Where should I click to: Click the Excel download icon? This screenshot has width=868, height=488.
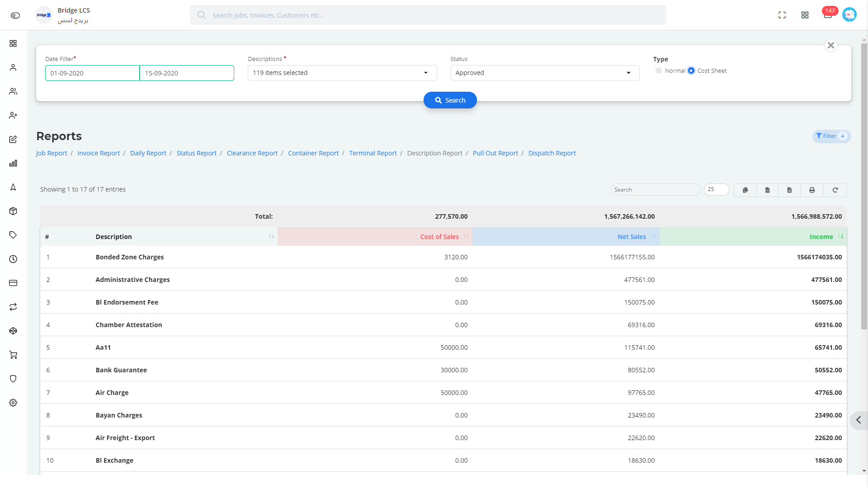(x=790, y=189)
